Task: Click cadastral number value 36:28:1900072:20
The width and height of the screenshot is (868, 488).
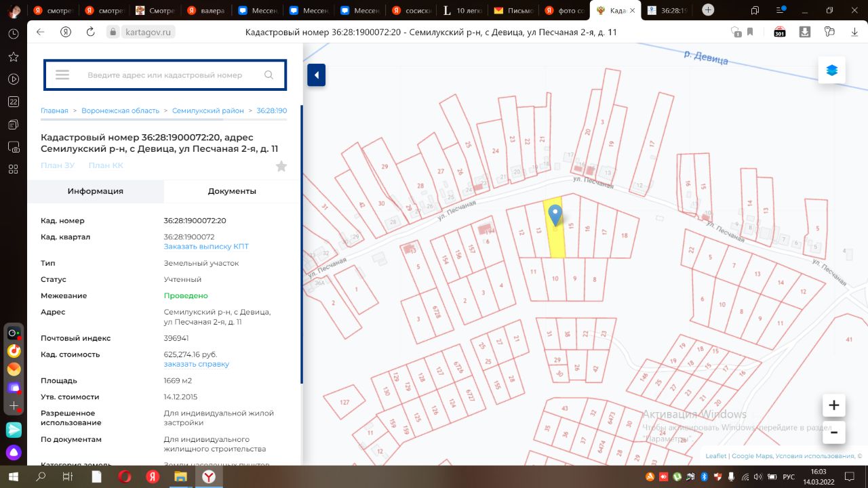Action: pos(195,221)
